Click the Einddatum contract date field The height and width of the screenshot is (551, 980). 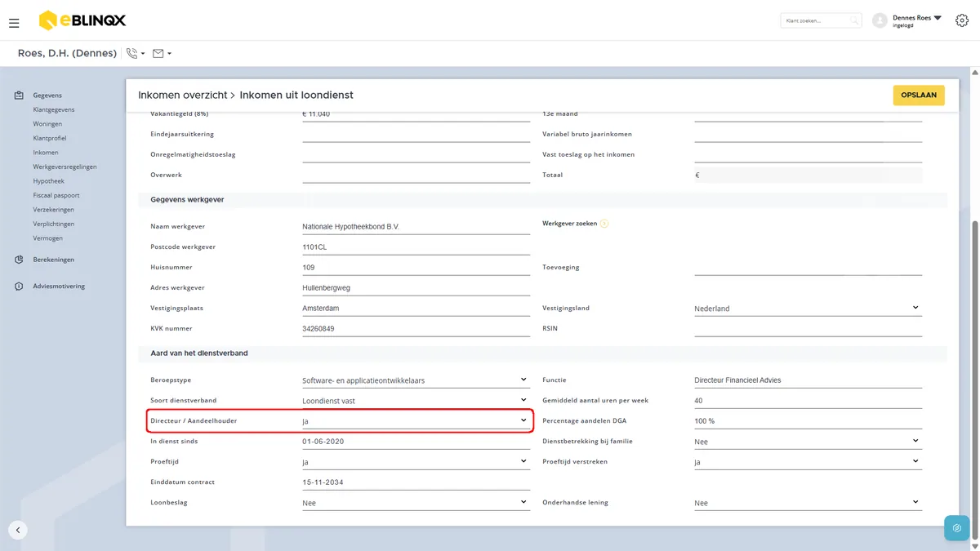click(416, 482)
